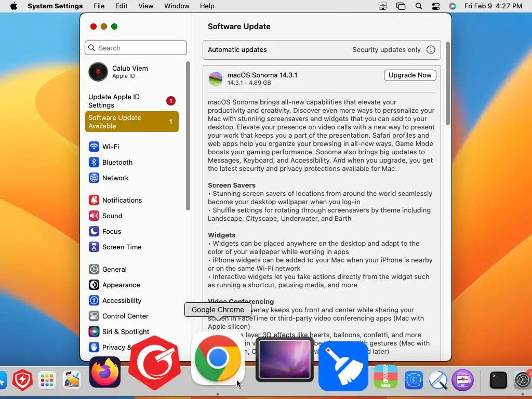Open Launchpad from the Dock
Image resolution: width=532 pixels, height=399 pixels.
tap(47, 380)
